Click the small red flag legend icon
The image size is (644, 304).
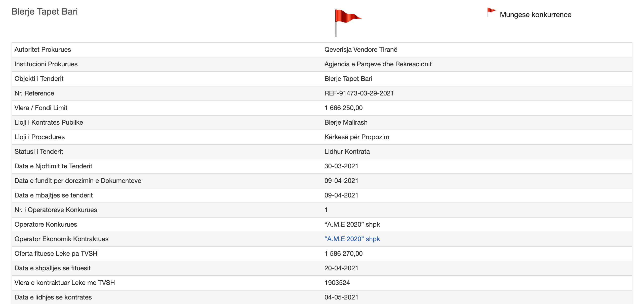coord(491,12)
